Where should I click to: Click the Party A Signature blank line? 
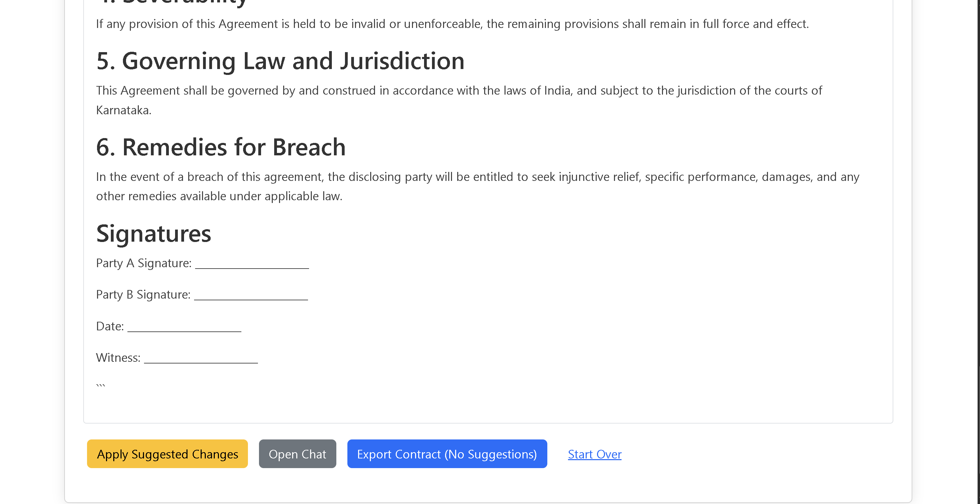click(x=252, y=264)
